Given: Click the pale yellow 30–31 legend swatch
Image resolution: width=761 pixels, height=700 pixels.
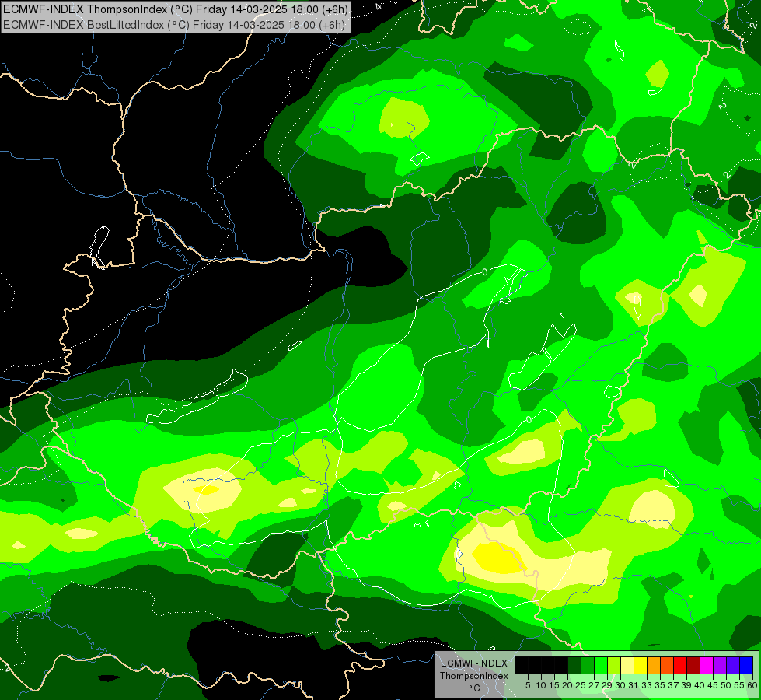Looking at the screenshot, I should click(627, 665).
